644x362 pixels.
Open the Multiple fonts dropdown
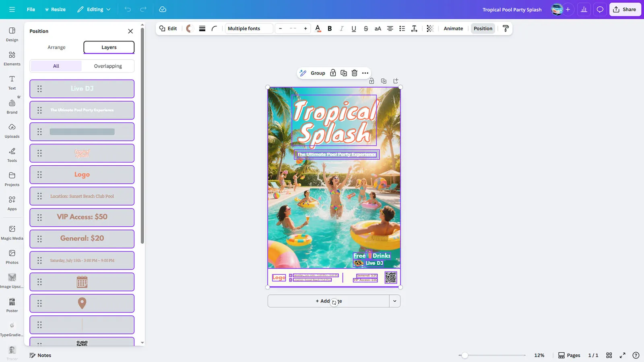[249, 29]
